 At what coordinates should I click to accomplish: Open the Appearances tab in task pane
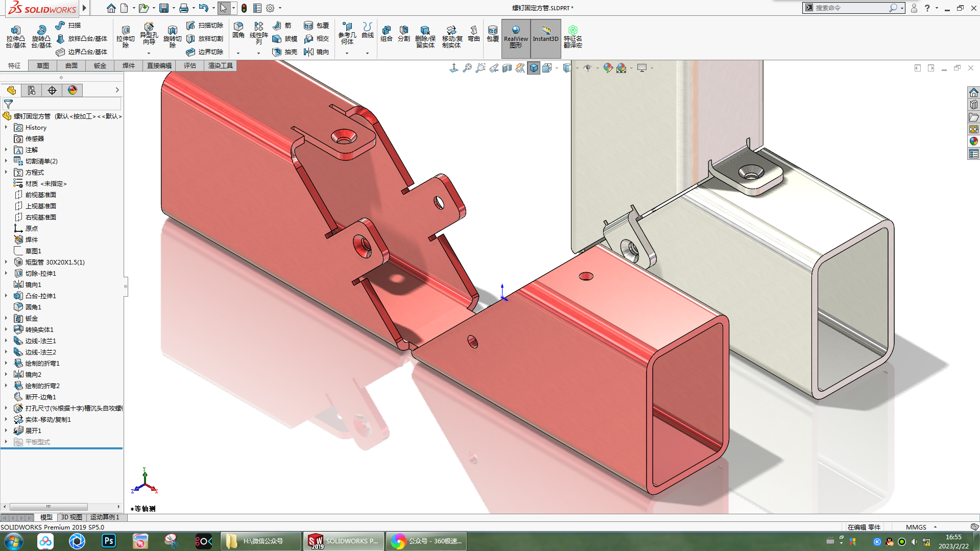[x=973, y=141]
